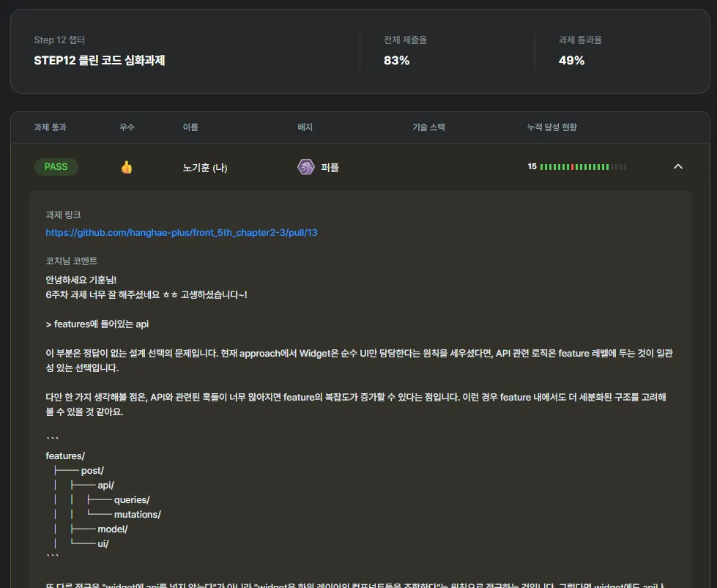Click the 누적 달성 현황 column header

coord(552,127)
